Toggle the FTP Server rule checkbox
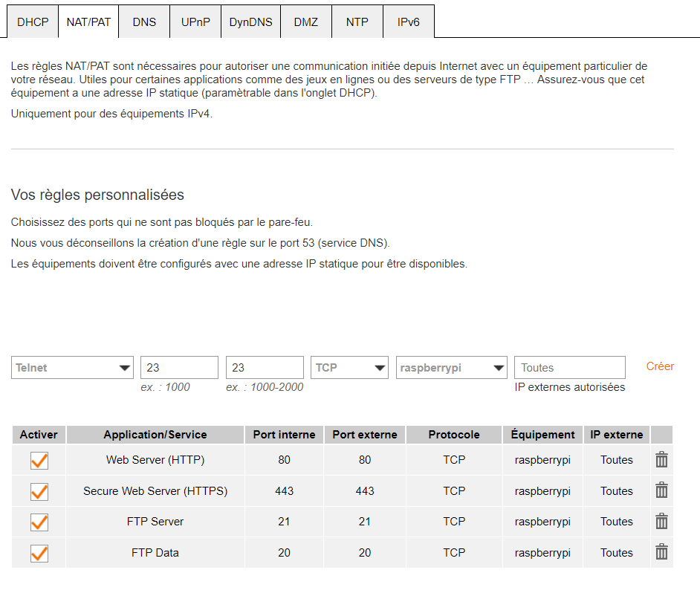 pyautogui.click(x=39, y=522)
